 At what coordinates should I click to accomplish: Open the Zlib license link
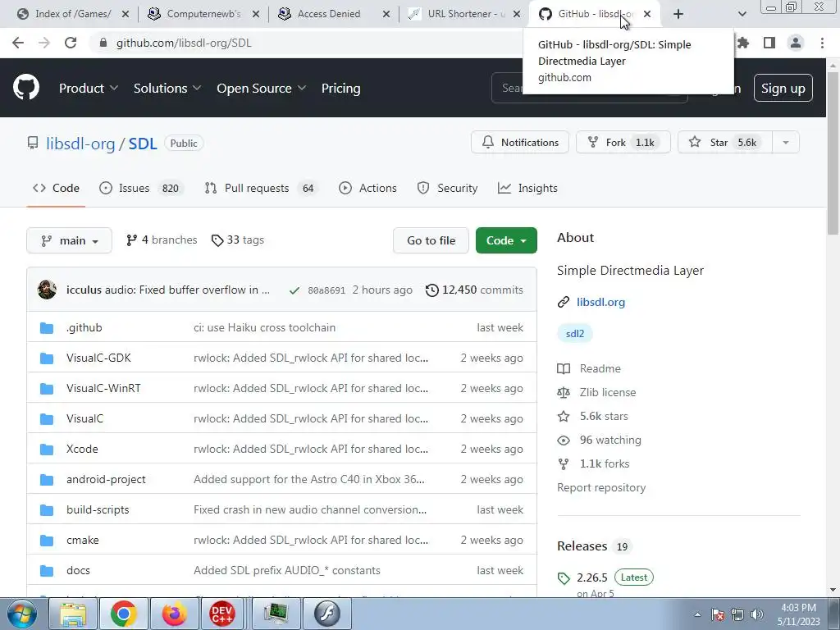coord(608,393)
